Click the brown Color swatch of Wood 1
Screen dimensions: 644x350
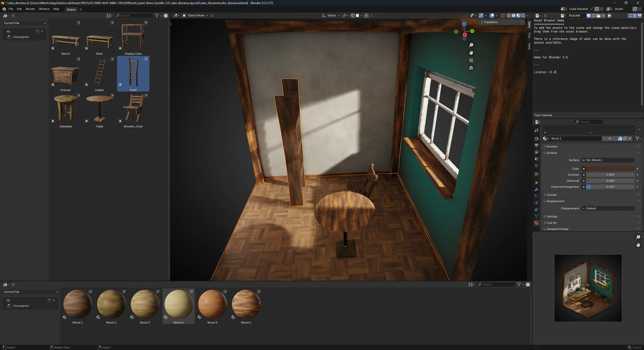coord(610,168)
